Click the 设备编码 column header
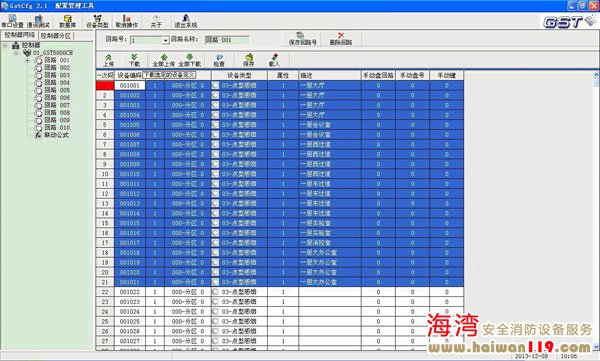The height and width of the screenshot is (361, 600). (x=129, y=75)
